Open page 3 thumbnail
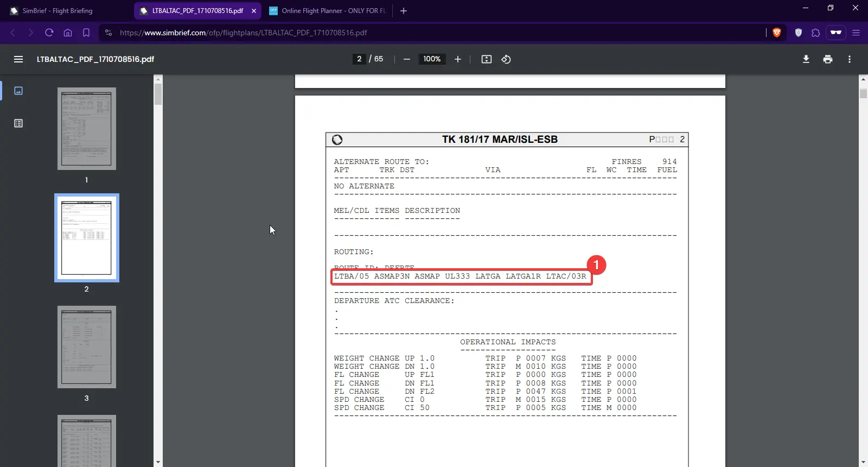 pos(87,347)
